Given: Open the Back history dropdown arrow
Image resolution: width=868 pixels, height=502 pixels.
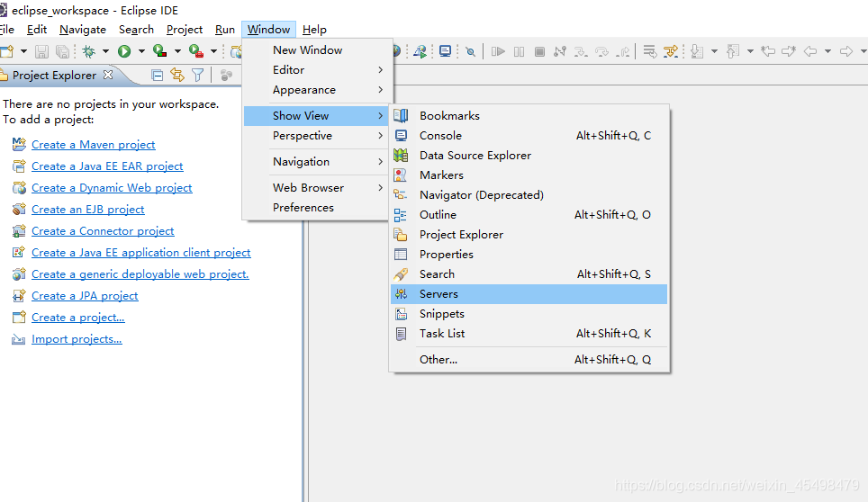Looking at the screenshot, I should point(827,51).
